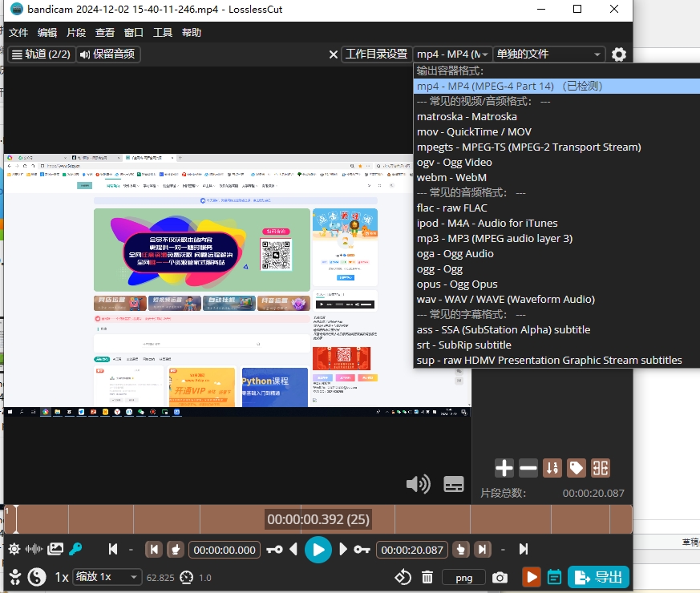Delete the source file with trash icon
The width and height of the screenshot is (700, 593).
(x=427, y=578)
